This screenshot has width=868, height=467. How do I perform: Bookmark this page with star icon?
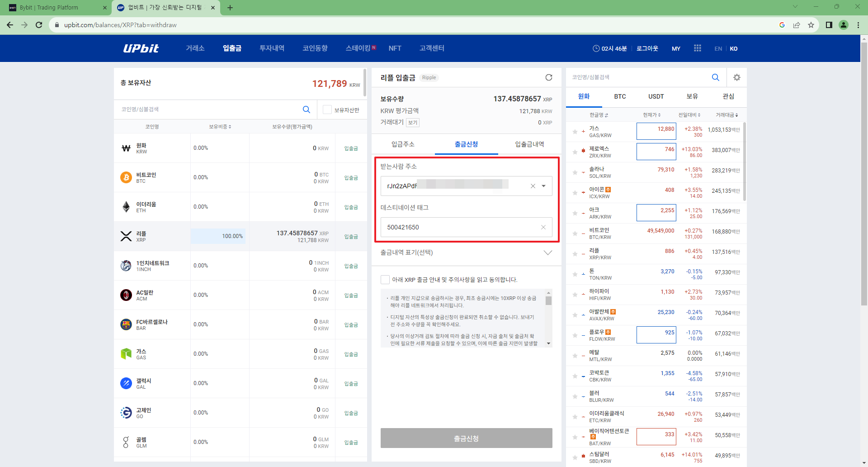811,25
